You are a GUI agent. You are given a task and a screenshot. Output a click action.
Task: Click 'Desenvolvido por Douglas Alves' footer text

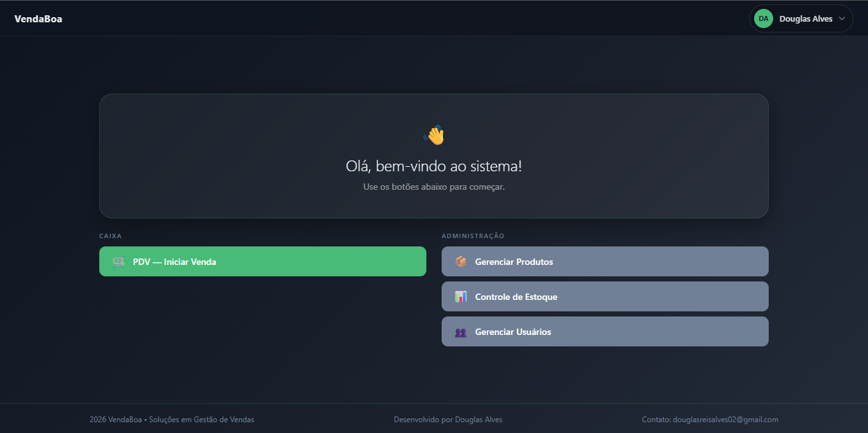coord(448,420)
